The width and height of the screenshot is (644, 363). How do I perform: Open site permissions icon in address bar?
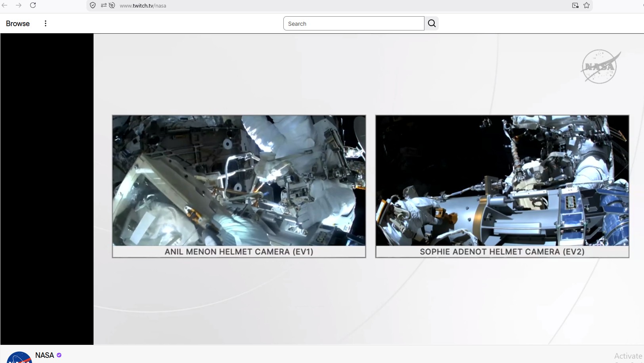click(103, 6)
